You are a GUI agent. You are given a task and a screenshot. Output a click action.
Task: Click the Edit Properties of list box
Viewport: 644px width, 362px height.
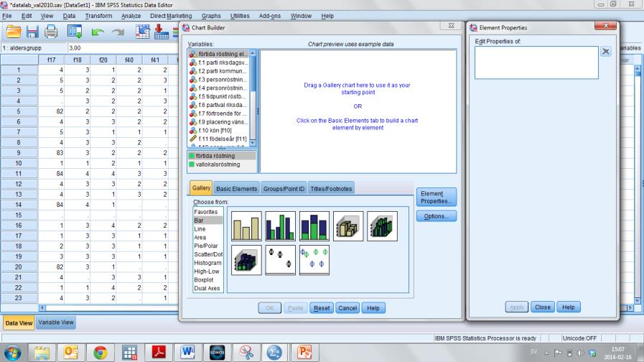tap(536, 62)
